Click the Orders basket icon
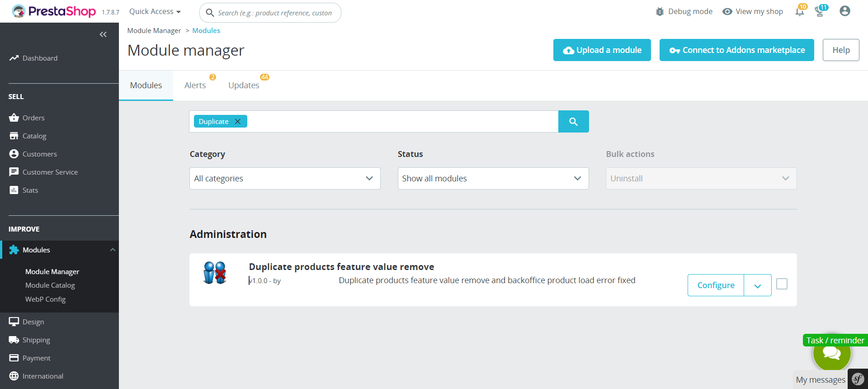Image resolution: width=868 pixels, height=389 pixels. (14, 118)
